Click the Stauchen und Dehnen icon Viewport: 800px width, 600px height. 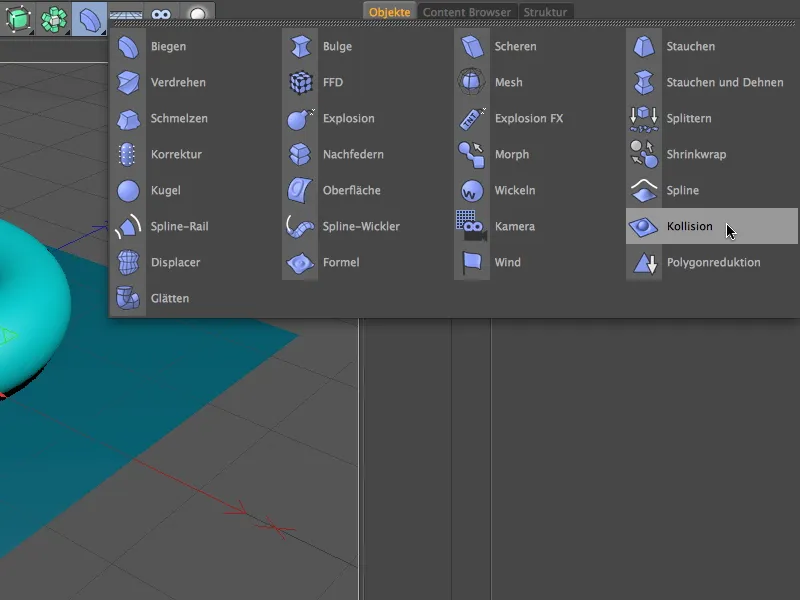(x=644, y=83)
